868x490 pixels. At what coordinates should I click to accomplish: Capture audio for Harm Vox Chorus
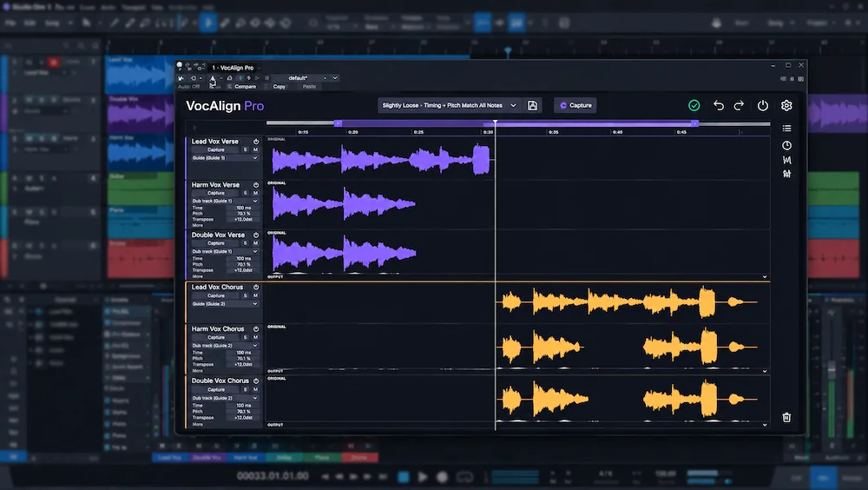tap(216, 337)
